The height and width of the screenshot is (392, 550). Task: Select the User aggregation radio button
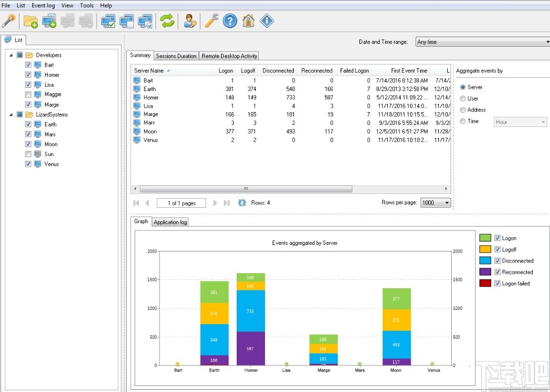click(x=463, y=98)
